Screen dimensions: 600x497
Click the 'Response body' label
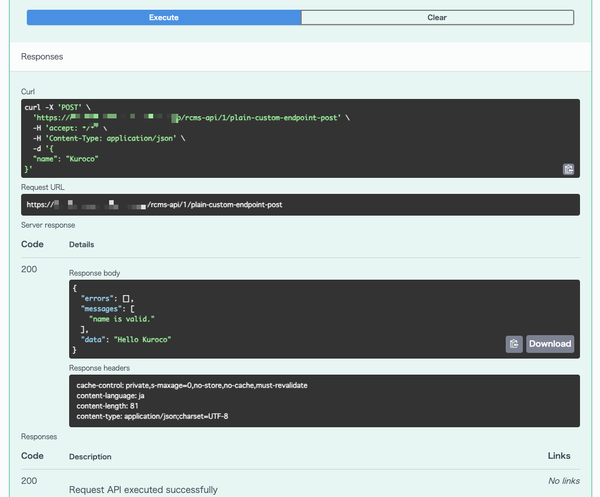click(x=95, y=273)
